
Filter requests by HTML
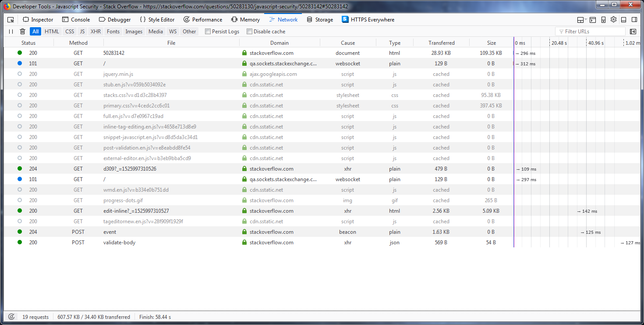pyautogui.click(x=52, y=32)
